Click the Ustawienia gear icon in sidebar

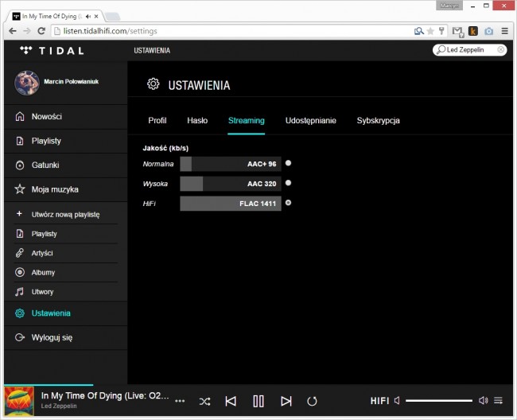click(x=20, y=313)
